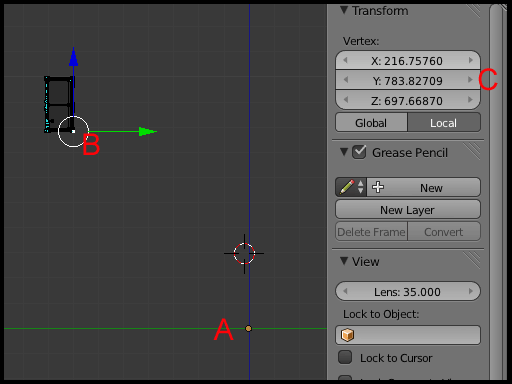The image size is (512, 384).
Task: Collapse the Grease Pencil panel triangle
Action: pos(344,152)
